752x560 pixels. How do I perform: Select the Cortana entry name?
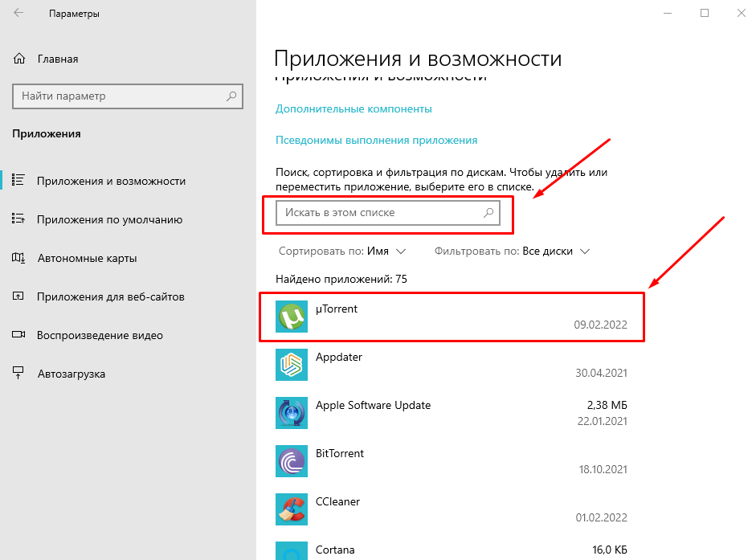[x=335, y=550]
